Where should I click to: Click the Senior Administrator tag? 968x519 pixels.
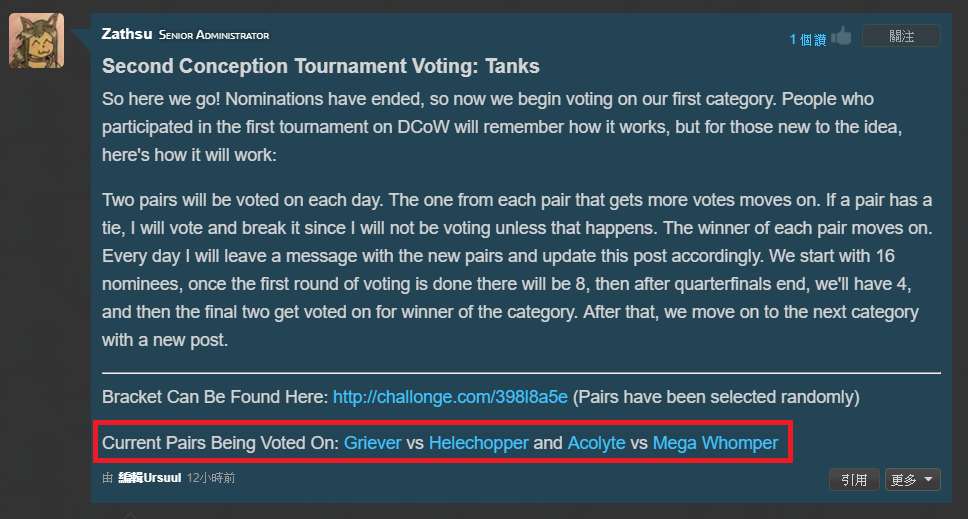(x=214, y=35)
